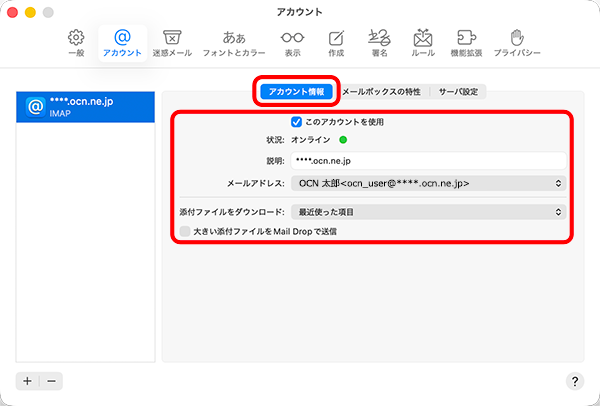Click the plus button to add account
The height and width of the screenshot is (406, 600).
pos(28,381)
